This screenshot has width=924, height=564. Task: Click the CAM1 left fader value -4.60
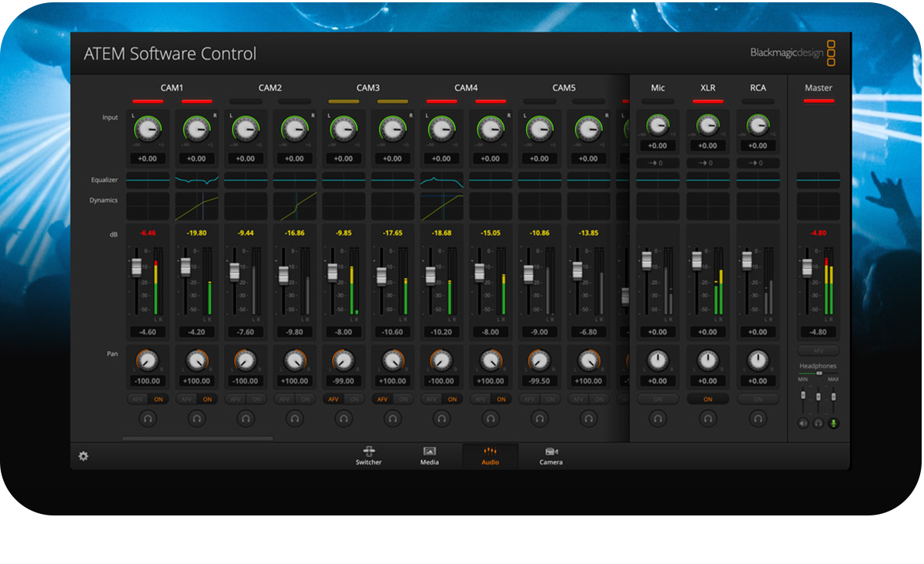click(x=148, y=332)
